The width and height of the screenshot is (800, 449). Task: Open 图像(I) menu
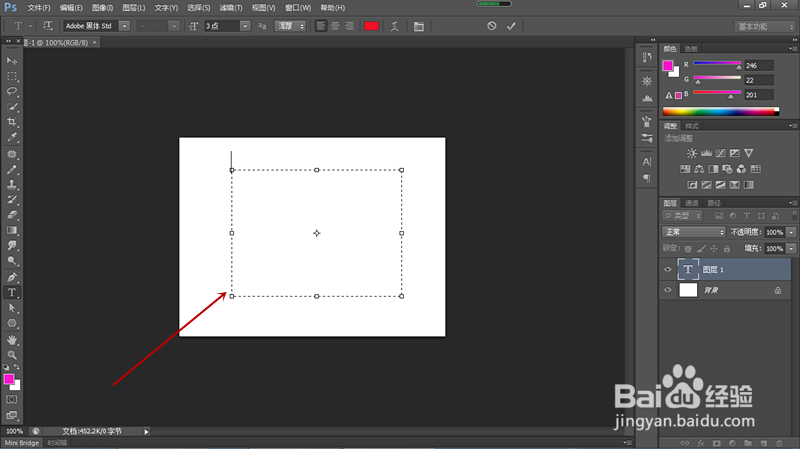pyautogui.click(x=103, y=8)
